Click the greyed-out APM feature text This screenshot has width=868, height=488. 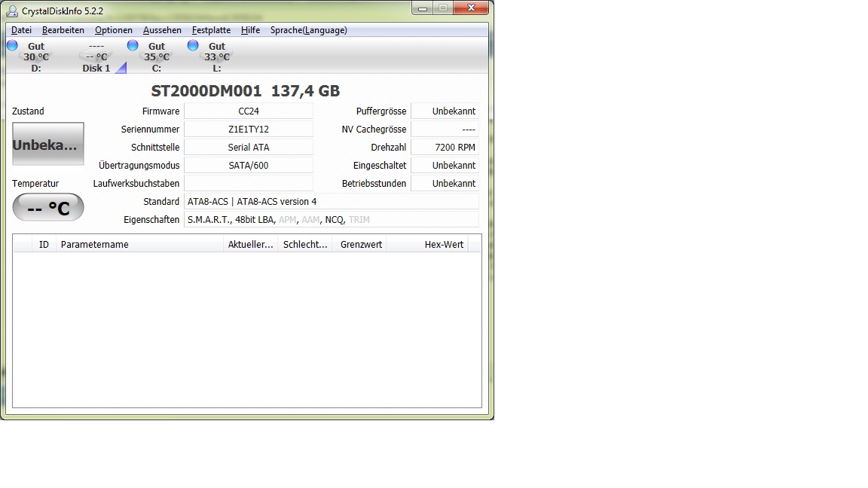(x=288, y=220)
